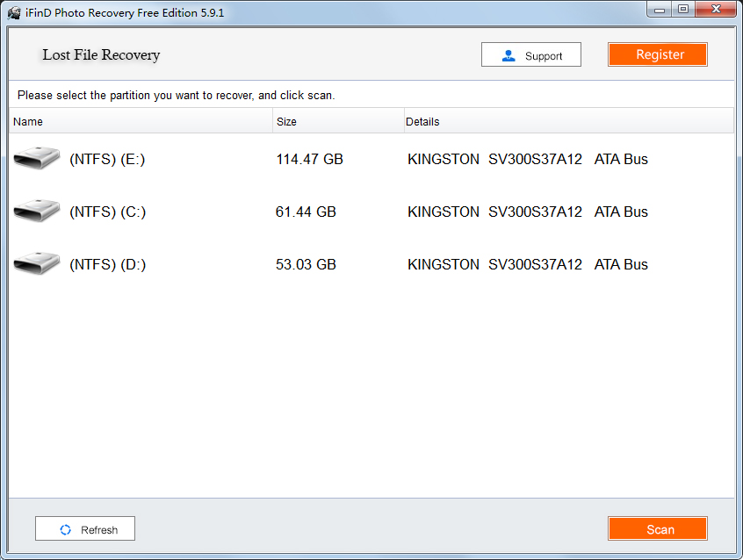Click the 114.47 GB size entry
This screenshot has height=560, width=743.
pos(309,160)
